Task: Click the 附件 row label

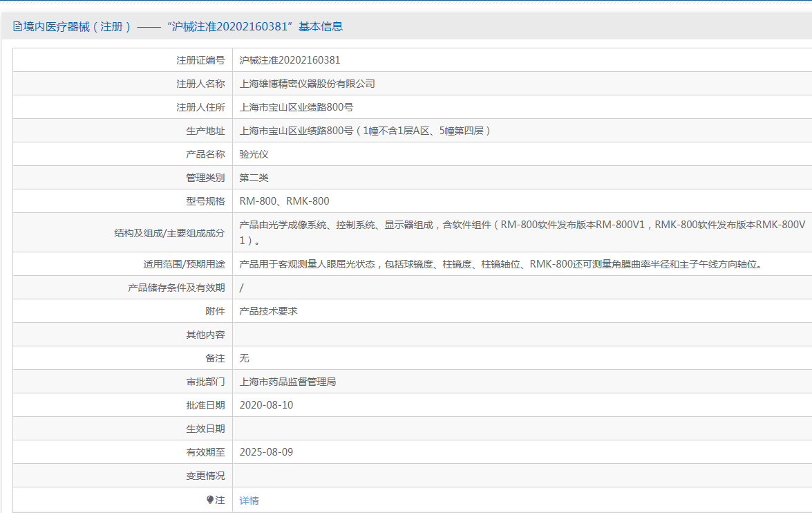Action: tap(216, 311)
